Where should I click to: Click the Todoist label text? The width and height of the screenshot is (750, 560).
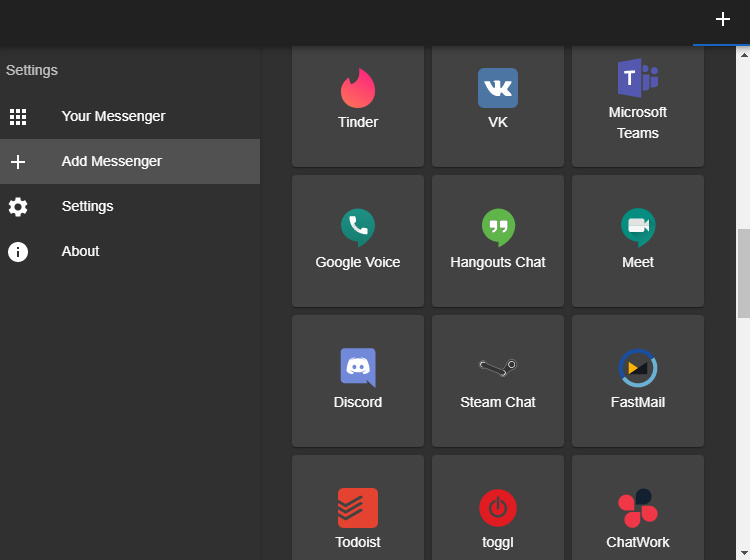358,542
